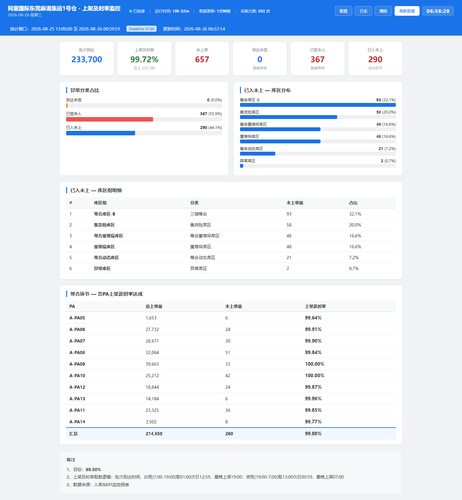The image size is (462, 500).
Task: Select the 367 KPI card
Action: (317, 59)
